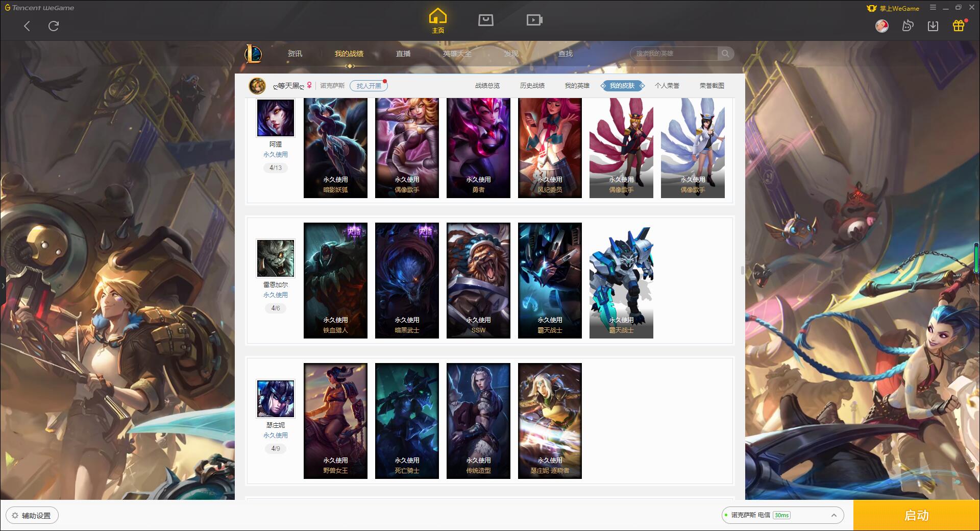980x531 pixels.
Task: Open the 历史战绩 sub-tab
Action: [x=532, y=86]
